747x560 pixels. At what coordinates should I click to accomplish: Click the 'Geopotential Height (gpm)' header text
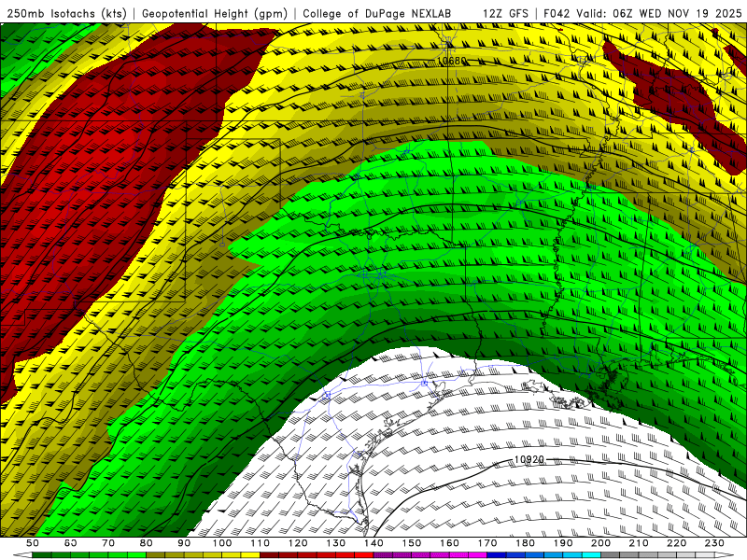click(215, 13)
